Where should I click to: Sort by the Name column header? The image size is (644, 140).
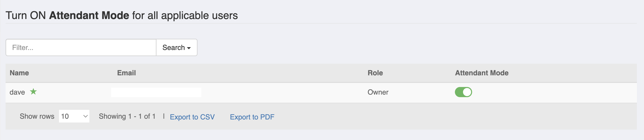click(x=19, y=73)
